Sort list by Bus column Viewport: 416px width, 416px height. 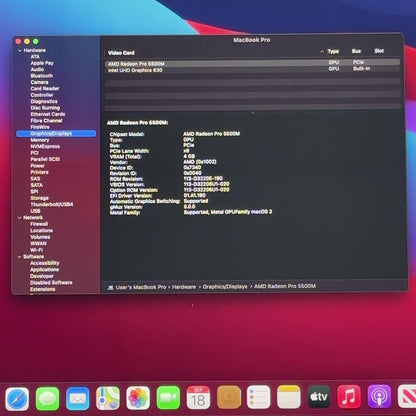(356, 51)
